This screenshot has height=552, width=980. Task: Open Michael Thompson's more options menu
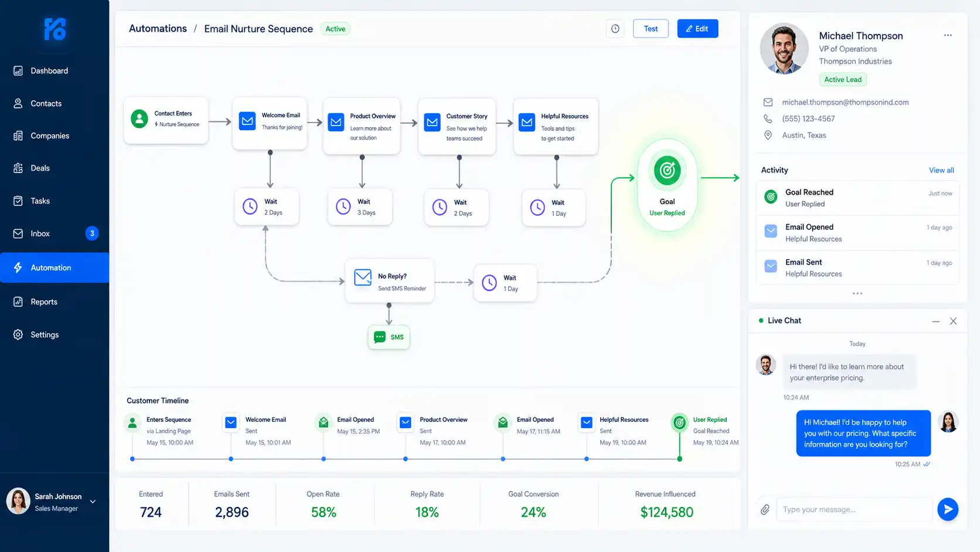pos(948,35)
